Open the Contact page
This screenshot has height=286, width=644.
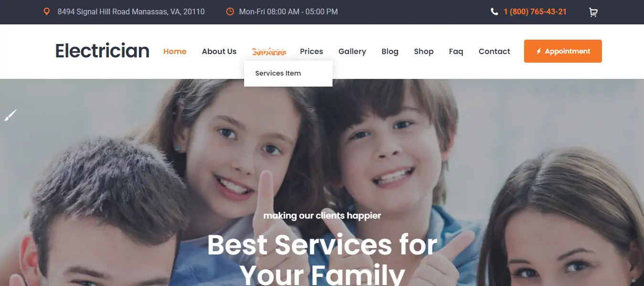tap(494, 51)
